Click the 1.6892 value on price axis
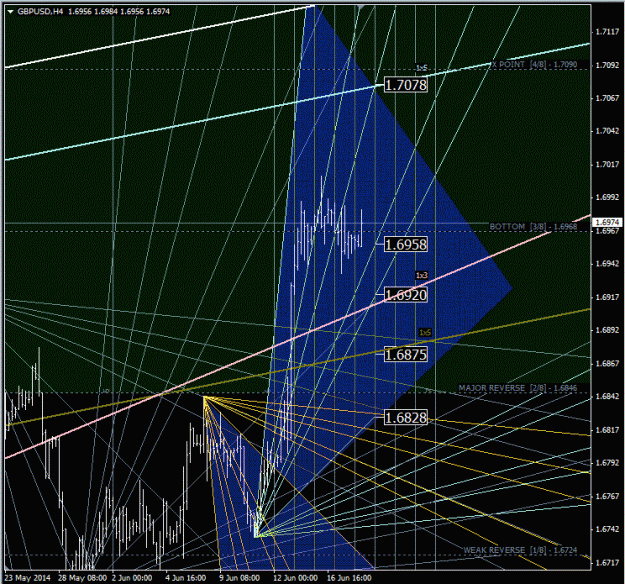 (x=607, y=330)
